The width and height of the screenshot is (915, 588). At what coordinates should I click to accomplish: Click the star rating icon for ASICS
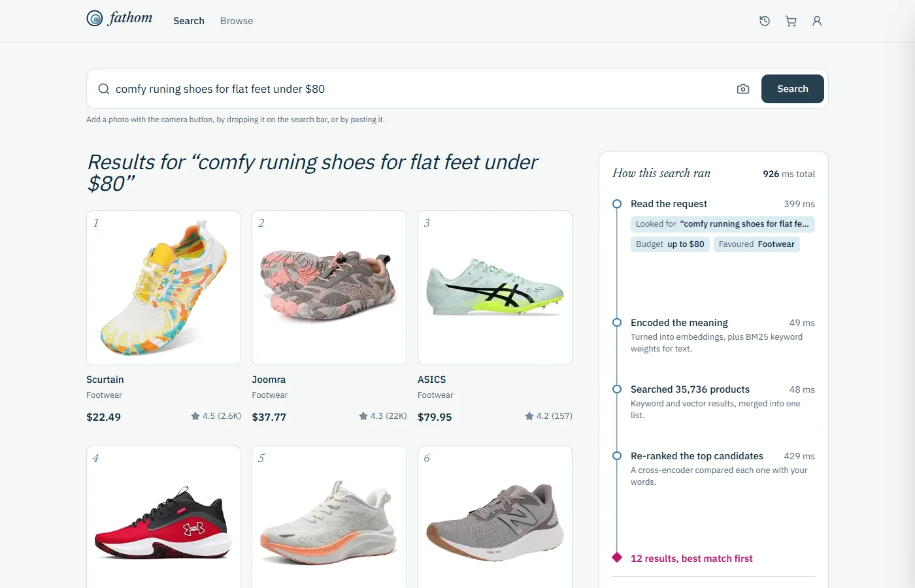tap(529, 416)
